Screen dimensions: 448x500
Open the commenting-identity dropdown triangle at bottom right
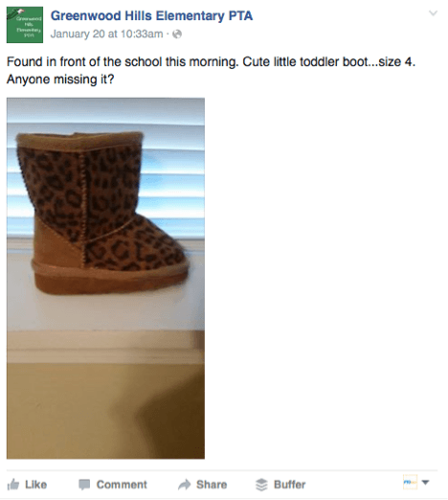(x=425, y=482)
